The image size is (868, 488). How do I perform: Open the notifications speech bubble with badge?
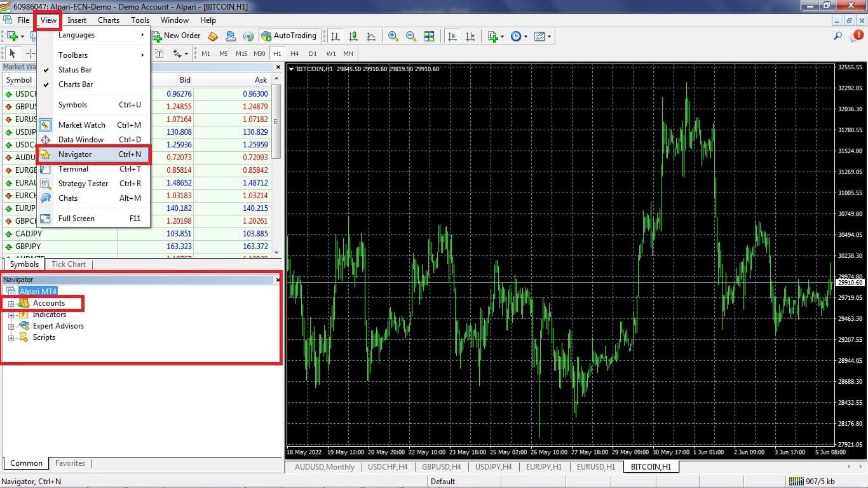coord(856,36)
